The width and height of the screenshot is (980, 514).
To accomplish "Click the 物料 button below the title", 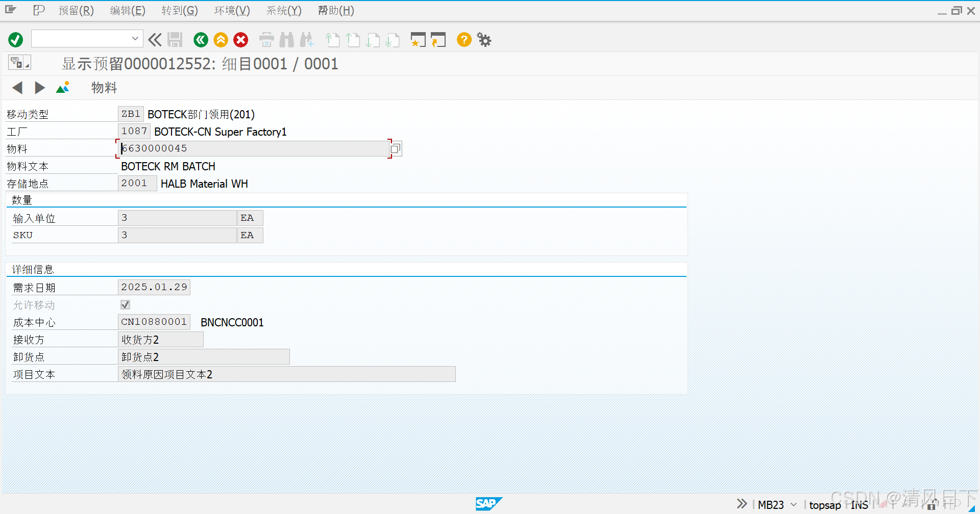I will 104,88.
